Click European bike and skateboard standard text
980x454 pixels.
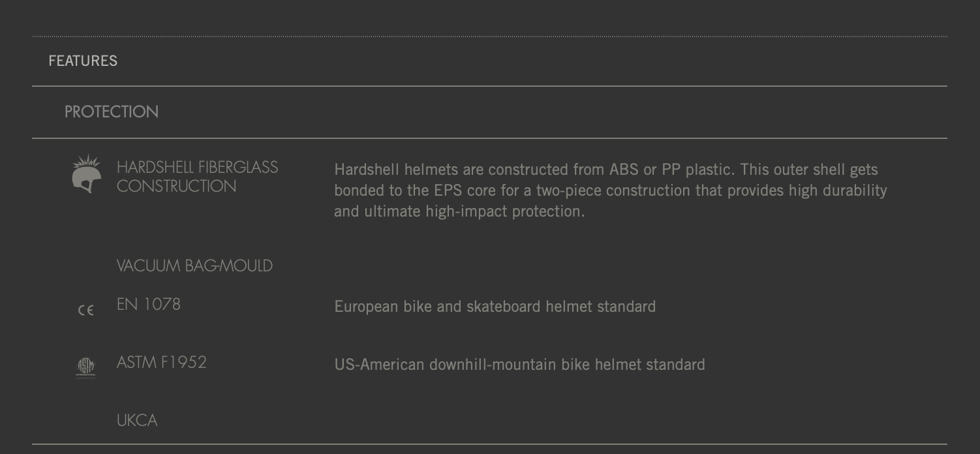click(495, 307)
